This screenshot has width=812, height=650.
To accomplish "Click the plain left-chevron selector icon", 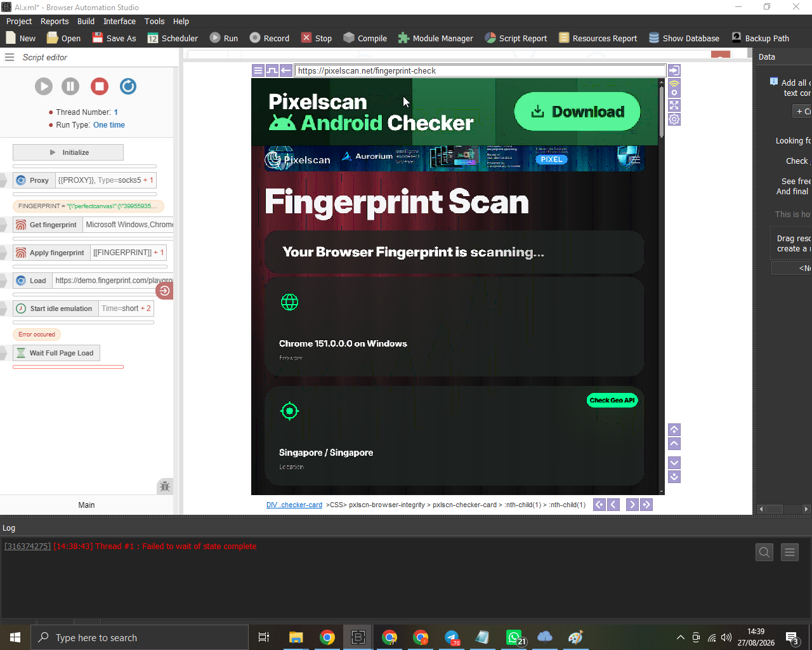I will pos(613,505).
